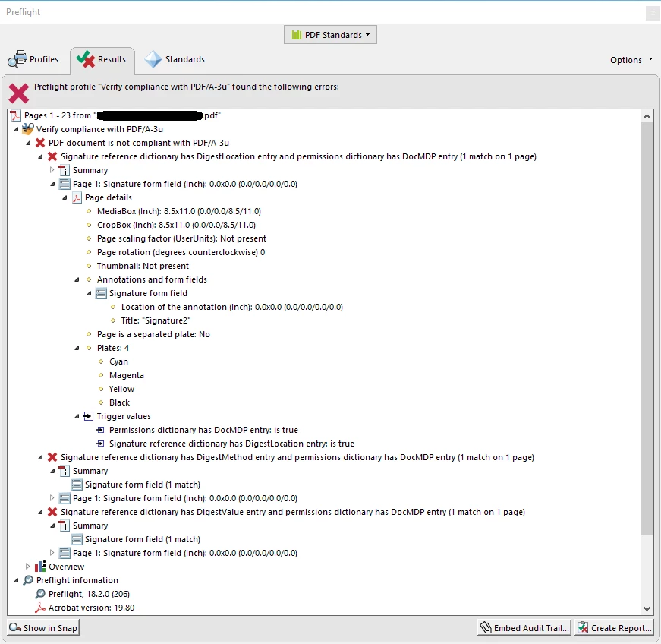This screenshot has height=644, width=661.
Task: Expand Page 1 node under DigestValue error
Action: [x=52, y=553]
